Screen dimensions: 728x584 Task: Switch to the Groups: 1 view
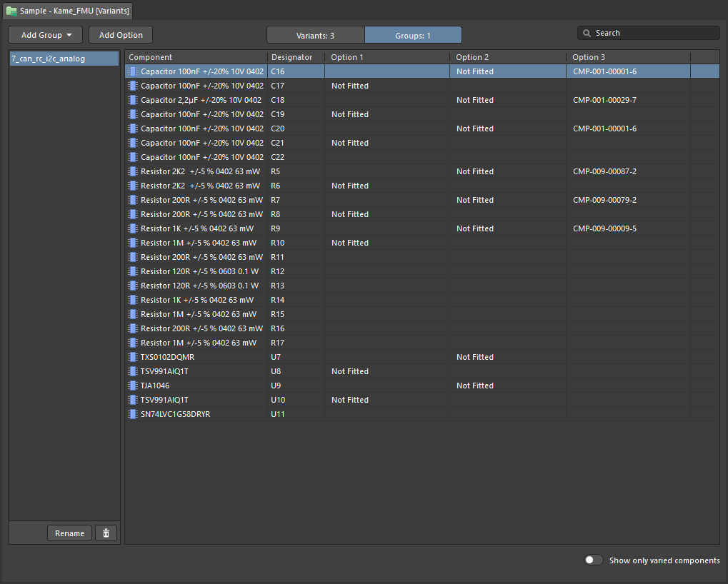pos(413,35)
